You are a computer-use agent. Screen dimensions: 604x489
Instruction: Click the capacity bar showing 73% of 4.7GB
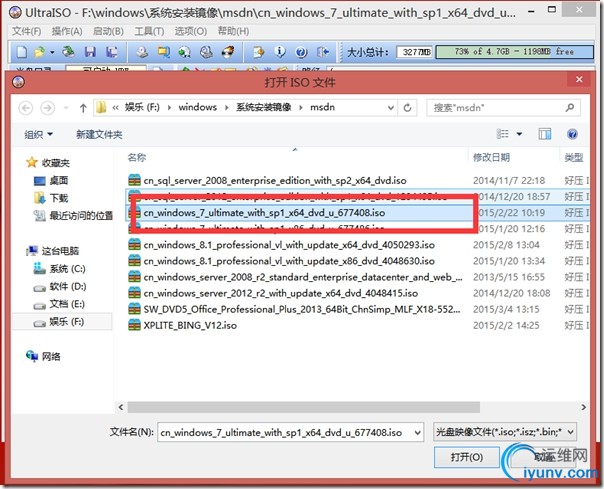click(514, 52)
